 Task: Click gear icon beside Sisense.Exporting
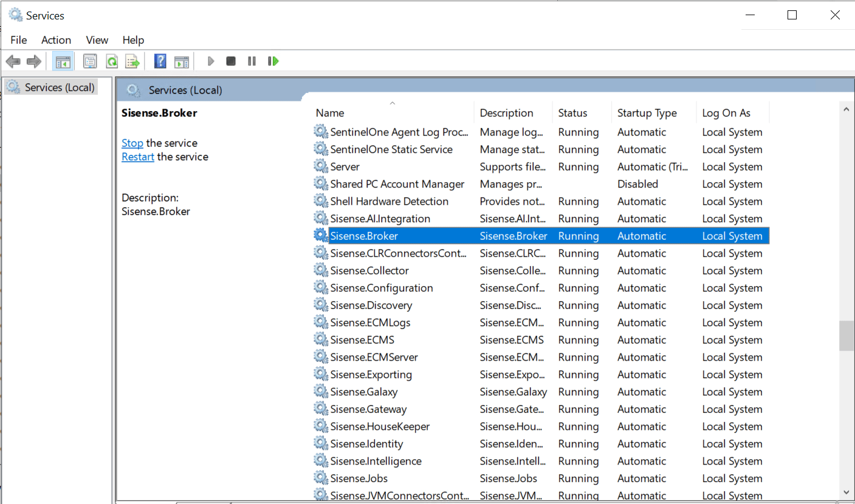[x=320, y=374]
